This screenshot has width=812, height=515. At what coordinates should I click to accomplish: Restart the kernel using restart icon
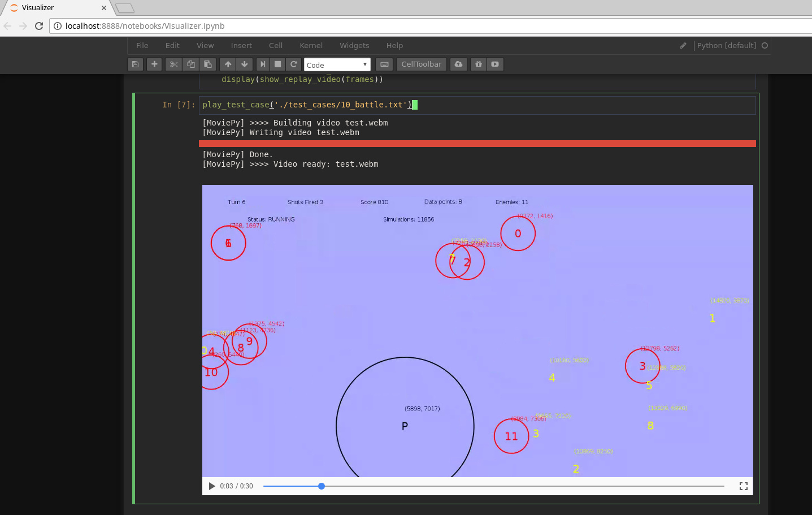(293, 64)
